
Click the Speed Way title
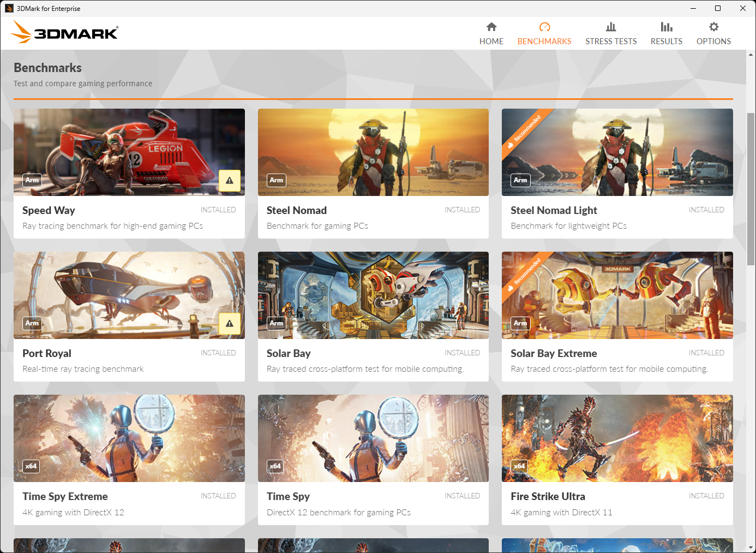tap(49, 211)
